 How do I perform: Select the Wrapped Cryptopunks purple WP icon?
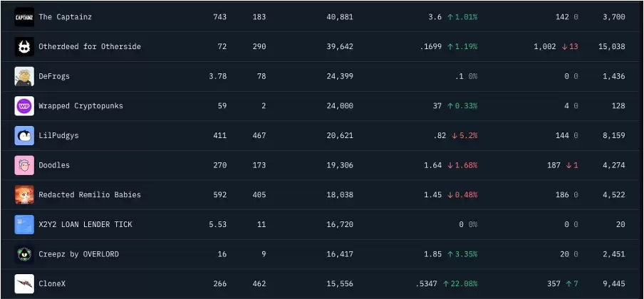[x=24, y=106]
